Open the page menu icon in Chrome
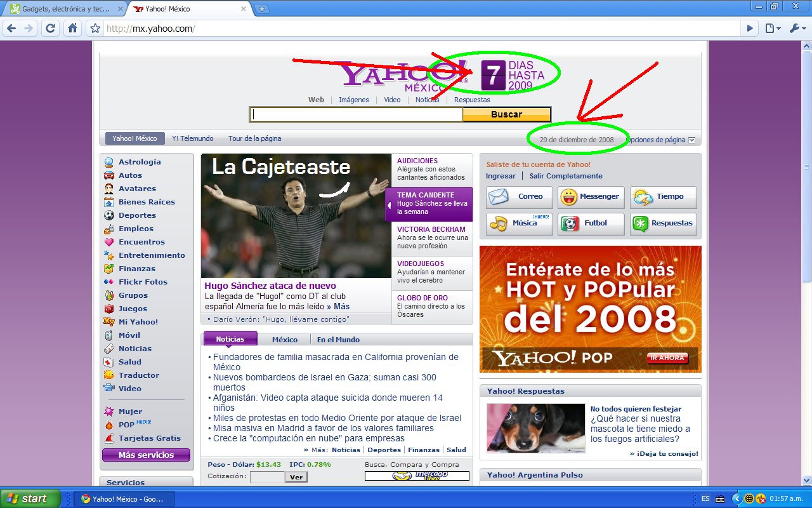The width and height of the screenshot is (812, 508). 772,28
